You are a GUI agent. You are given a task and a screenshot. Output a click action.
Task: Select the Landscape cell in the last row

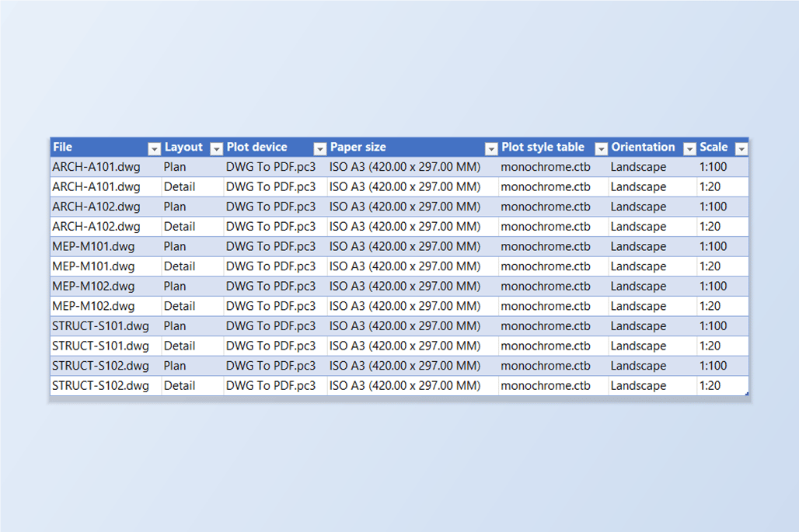click(652, 385)
